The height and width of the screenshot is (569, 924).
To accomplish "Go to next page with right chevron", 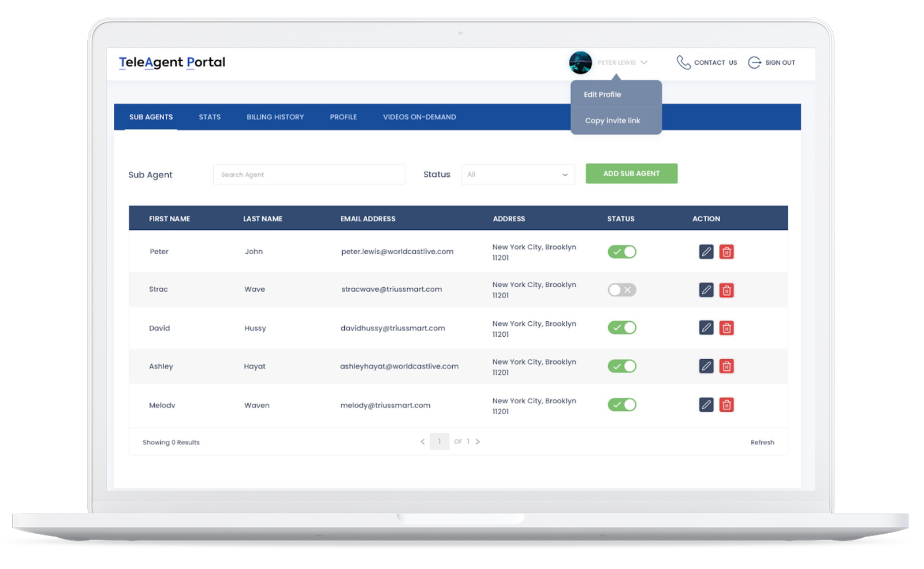I will tap(478, 442).
